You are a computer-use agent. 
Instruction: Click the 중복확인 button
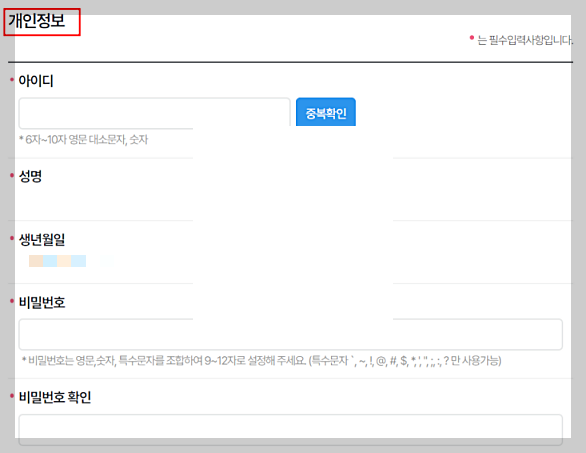click(326, 112)
